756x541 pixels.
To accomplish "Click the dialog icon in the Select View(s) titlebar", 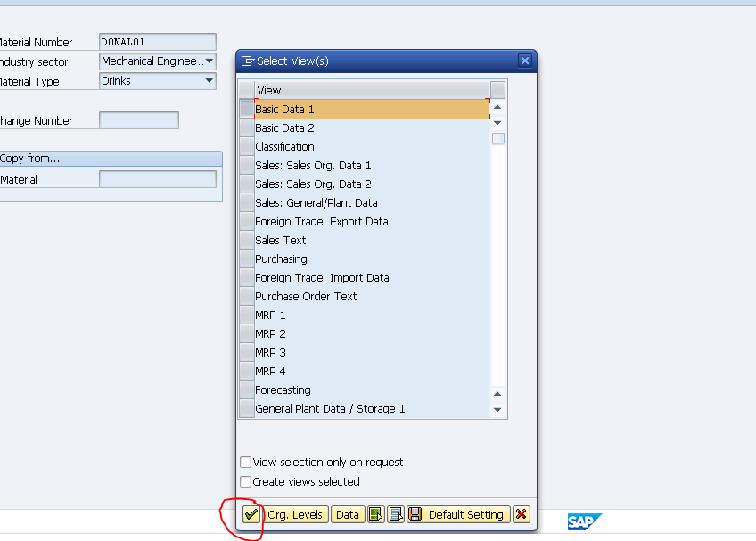I will pyautogui.click(x=247, y=61).
